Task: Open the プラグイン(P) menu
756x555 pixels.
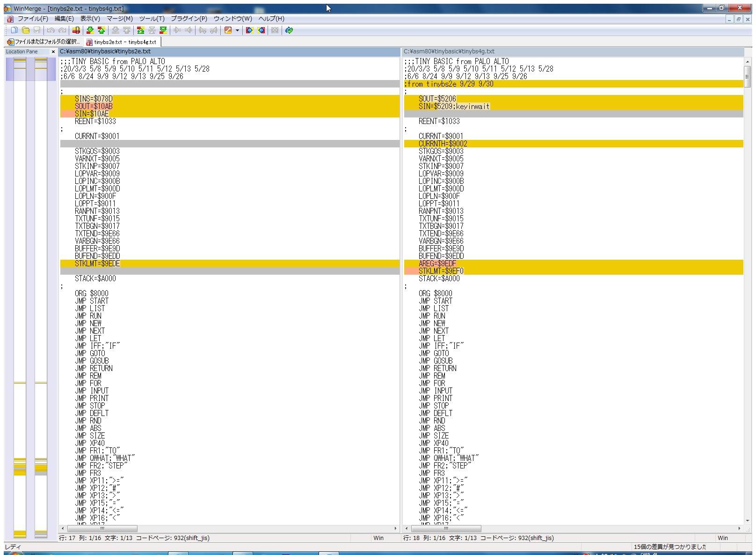Action: (x=189, y=19)
